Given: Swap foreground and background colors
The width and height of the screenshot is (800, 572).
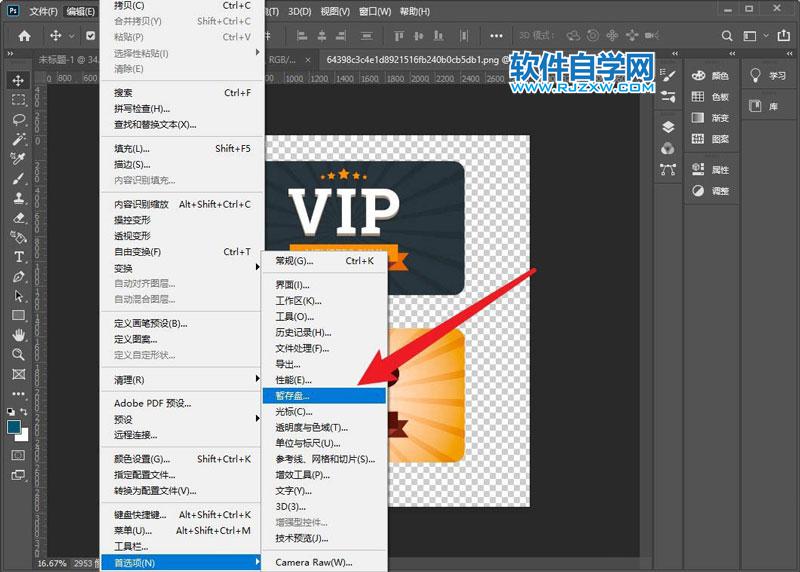Looking at the screenshot, I should (26, 411).
